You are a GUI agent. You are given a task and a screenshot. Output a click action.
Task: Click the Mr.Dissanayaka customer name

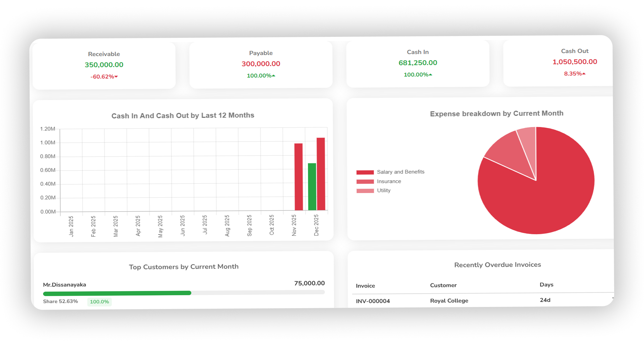pos(64,285)
